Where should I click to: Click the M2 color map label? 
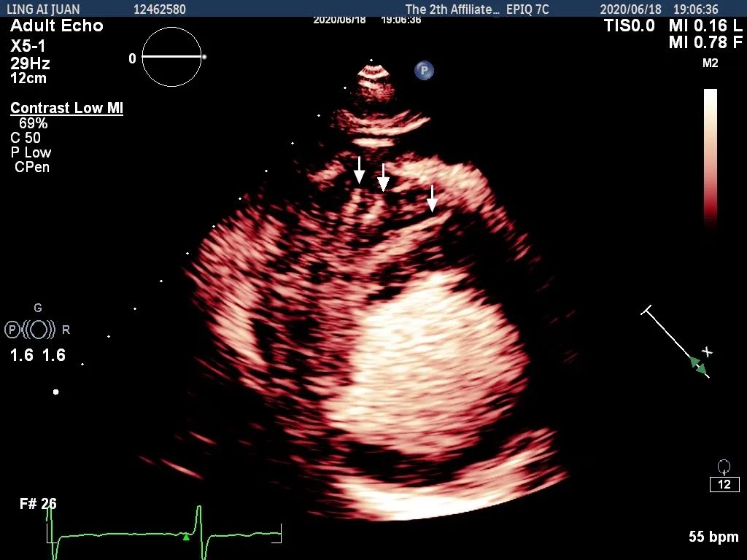tap(710, 63)
